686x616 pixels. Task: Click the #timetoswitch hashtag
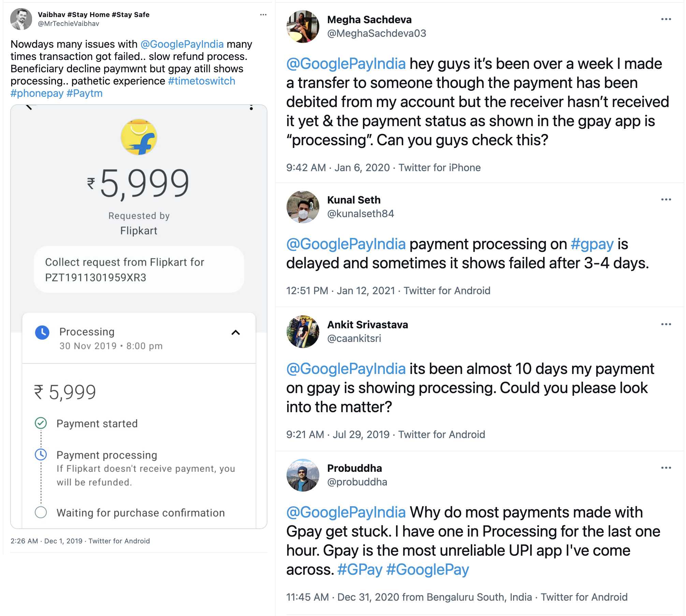202,81
